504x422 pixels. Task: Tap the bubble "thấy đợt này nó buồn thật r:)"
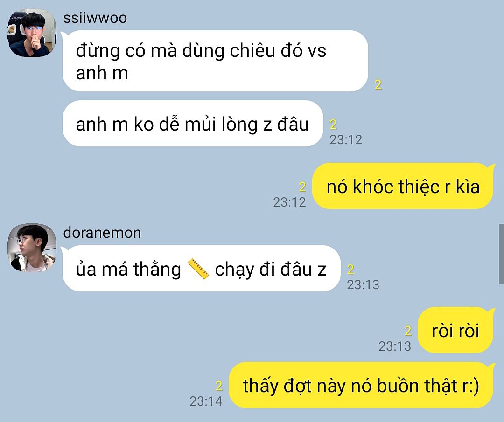(x=361, y=385)
